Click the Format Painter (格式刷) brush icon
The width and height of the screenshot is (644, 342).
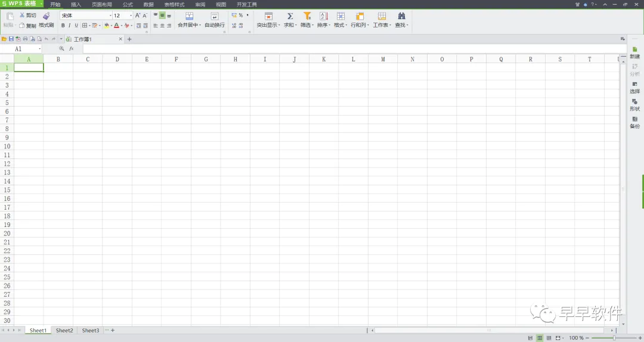click(x=46, y=15)
